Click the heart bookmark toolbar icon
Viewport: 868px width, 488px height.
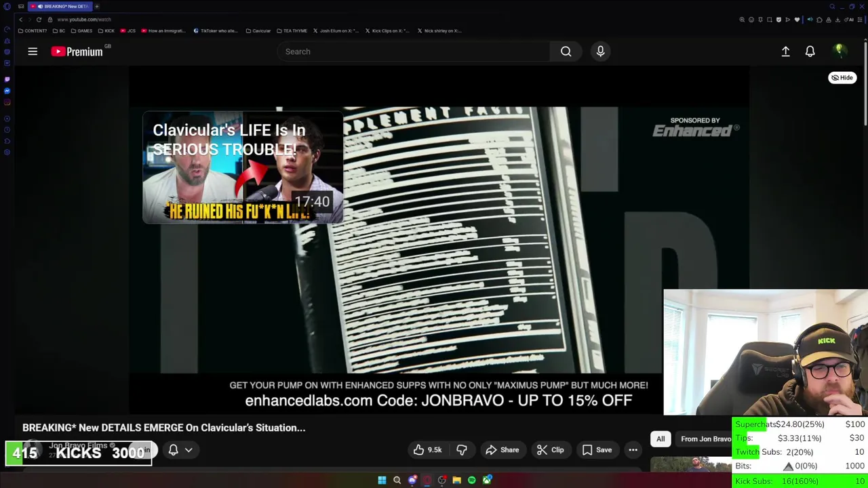tap(797, 20)
